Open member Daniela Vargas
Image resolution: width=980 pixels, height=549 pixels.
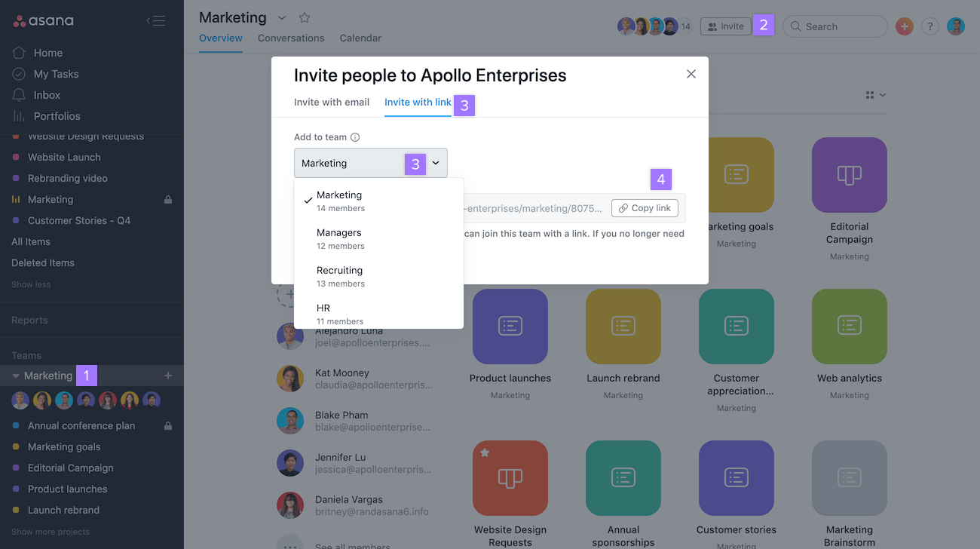pos(354,505)
